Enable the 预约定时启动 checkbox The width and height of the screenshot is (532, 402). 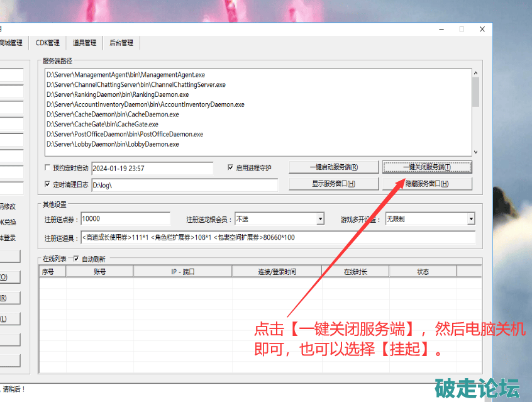click(48, 169)
